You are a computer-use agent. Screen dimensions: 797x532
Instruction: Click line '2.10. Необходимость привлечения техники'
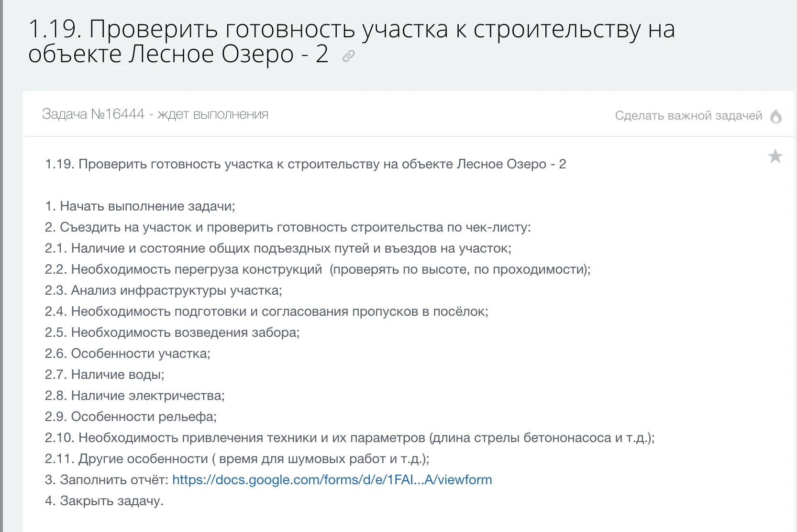(x=350, y=438)
